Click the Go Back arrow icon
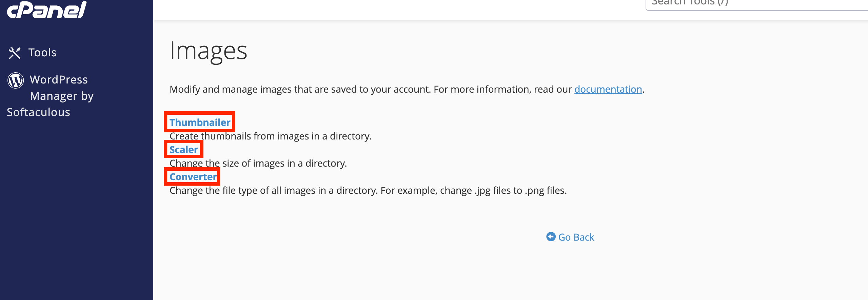The image size is (868, 300). coord(551,237)
